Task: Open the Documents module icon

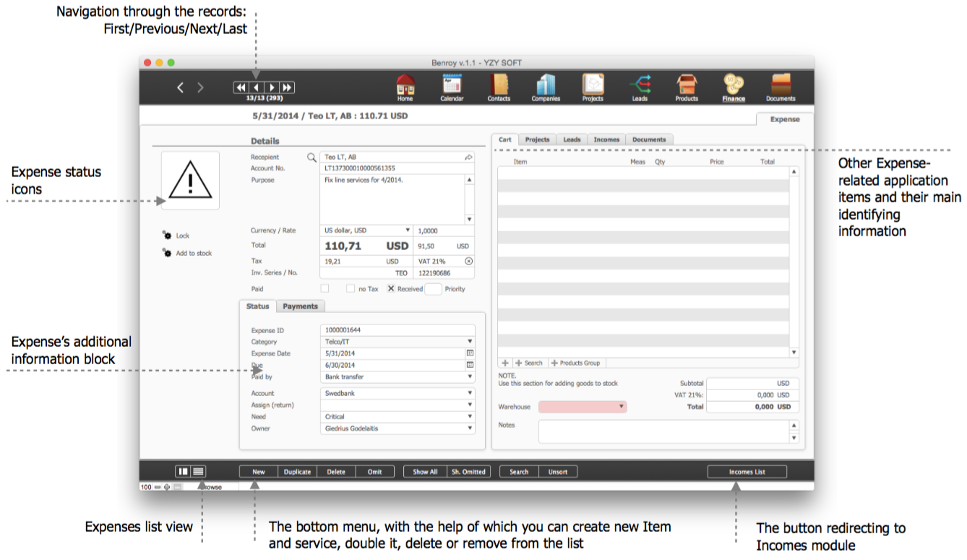Action: (781, 85)
